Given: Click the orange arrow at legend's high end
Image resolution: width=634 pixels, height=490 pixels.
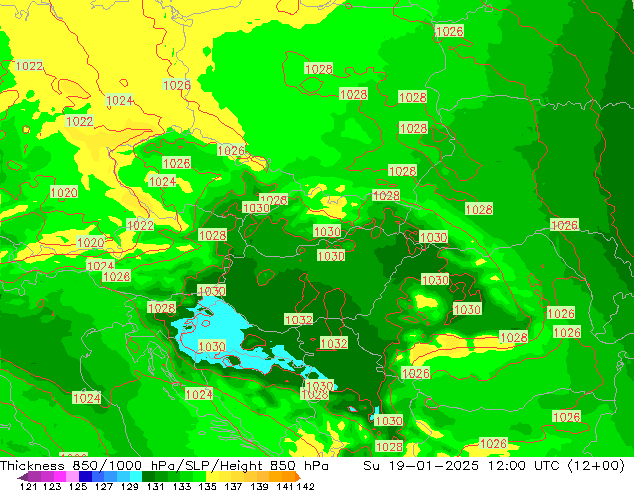Looking at the screenshot, I should pos(298,477).
